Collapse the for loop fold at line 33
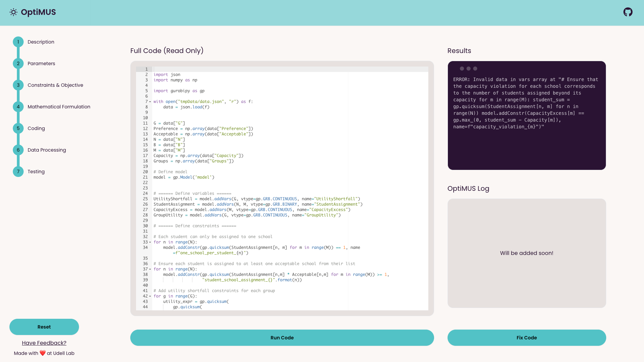The image size is (644, 362). tap(150, 242)
